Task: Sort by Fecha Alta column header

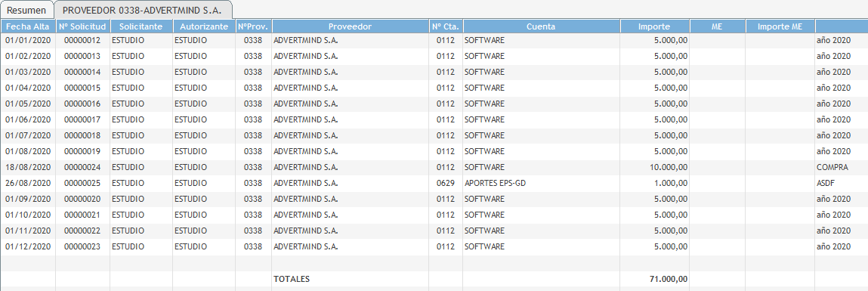Action: coord(28,26)
